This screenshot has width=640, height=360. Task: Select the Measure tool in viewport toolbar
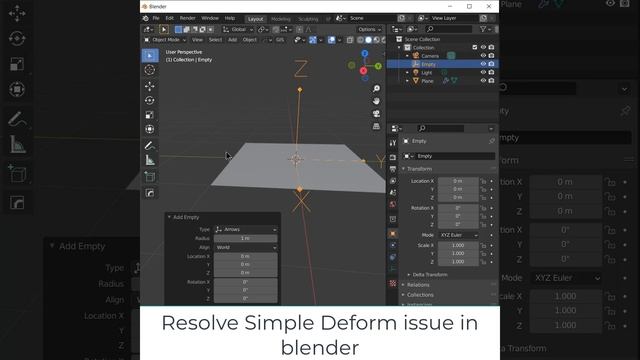point(150,160)
